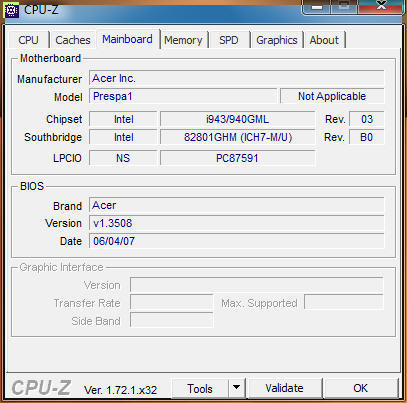Select the Mainboard tab

tap(127, 39)
